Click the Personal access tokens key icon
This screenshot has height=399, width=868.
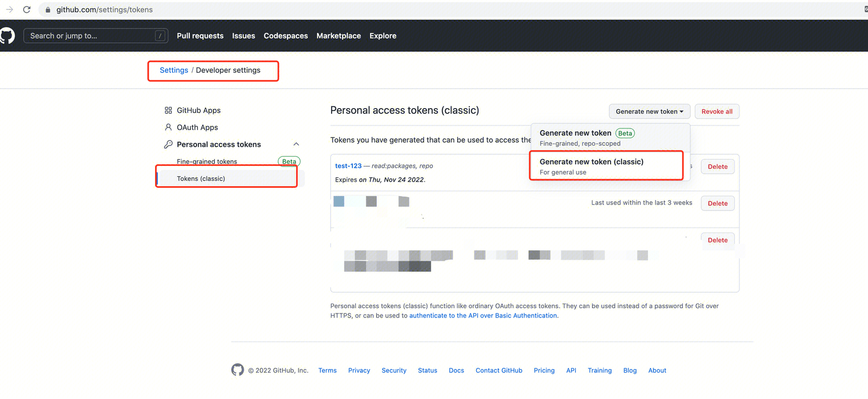tap(168, 145)
